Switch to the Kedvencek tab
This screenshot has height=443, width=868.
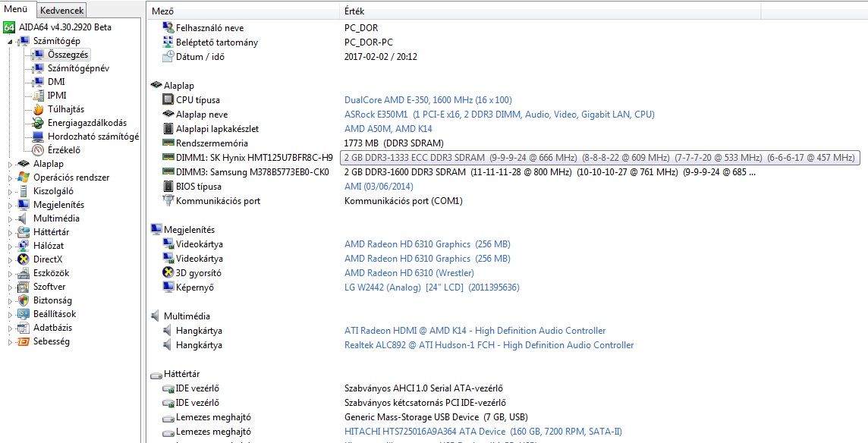62,10
